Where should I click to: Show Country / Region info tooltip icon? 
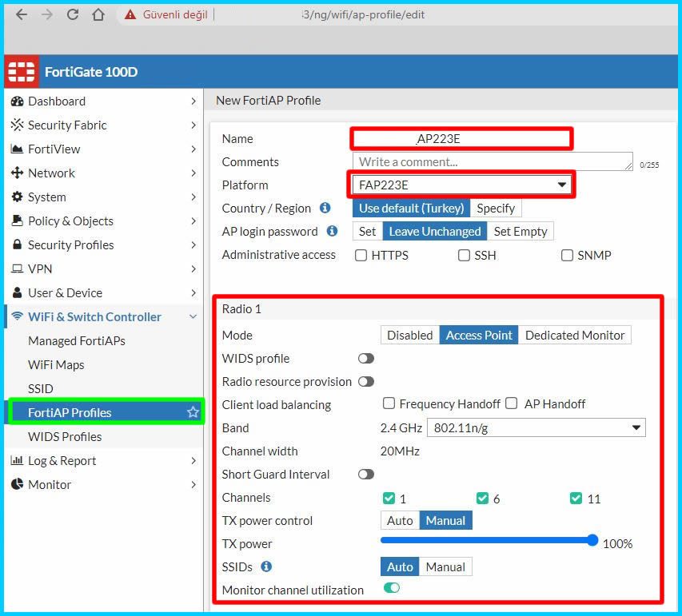(x=325, y=208)
